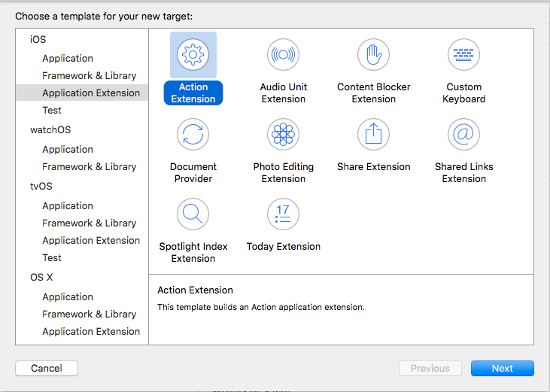Choose tvOS Application Extension category
Viewport: 550px width, 392px height.
click(91, 240)
